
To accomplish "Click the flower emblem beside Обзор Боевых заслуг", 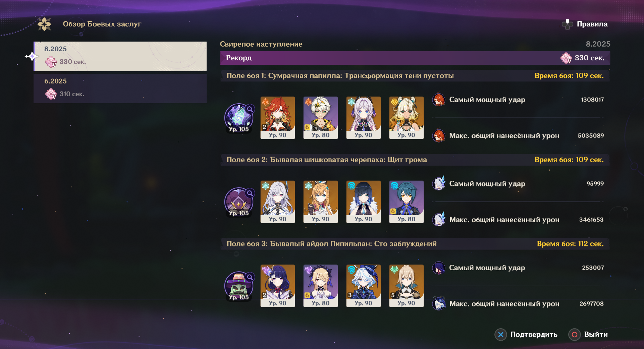I will click(44, 24).
